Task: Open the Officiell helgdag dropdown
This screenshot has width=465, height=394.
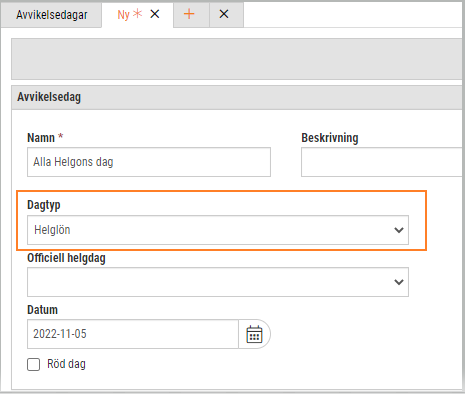Action: click(218, 282)
